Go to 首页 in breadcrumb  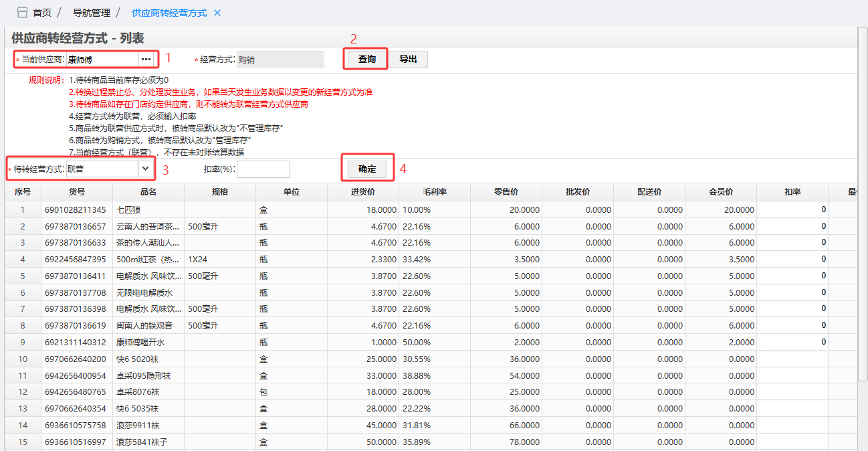click(x=42, y=13)
